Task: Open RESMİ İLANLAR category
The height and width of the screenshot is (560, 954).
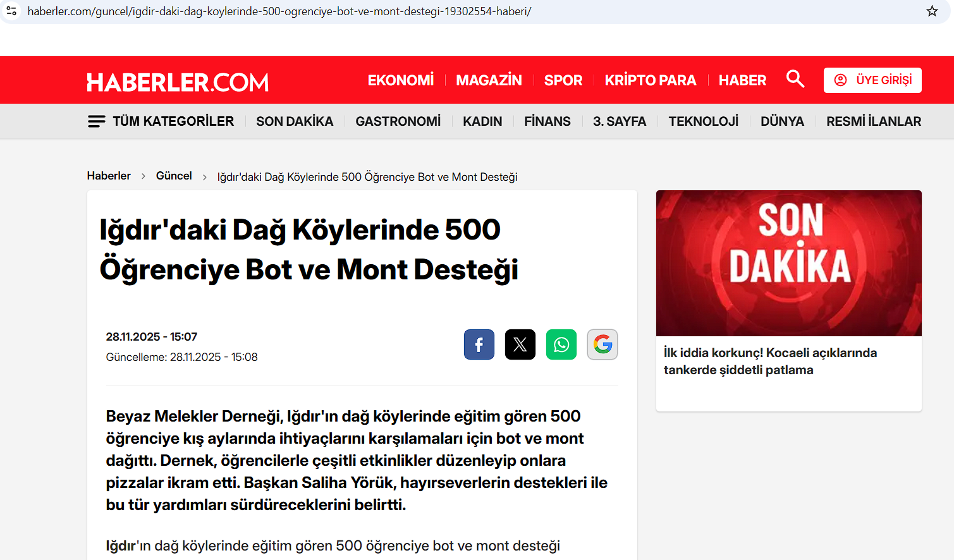Action: pyautogui.click(x=873, y=121)
